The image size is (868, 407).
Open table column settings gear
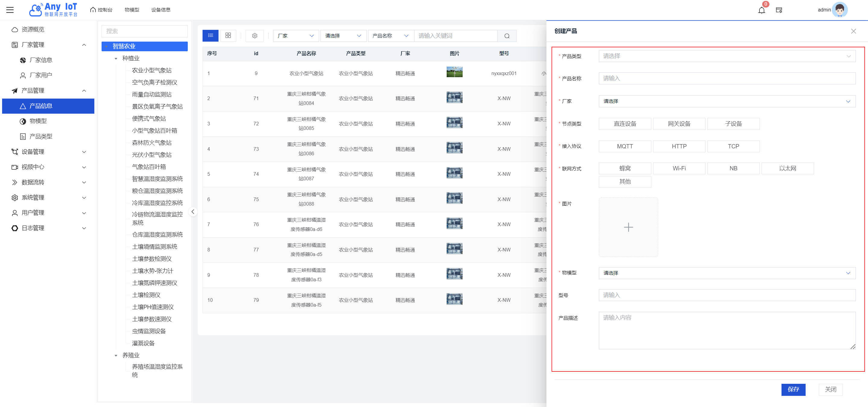(255, 36)
